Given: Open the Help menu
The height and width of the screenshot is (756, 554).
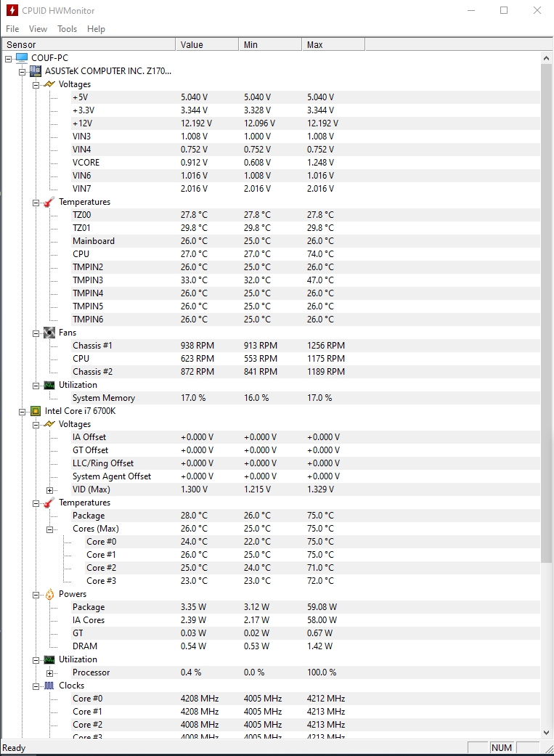Looking at the screenshot, I should 96,29.
